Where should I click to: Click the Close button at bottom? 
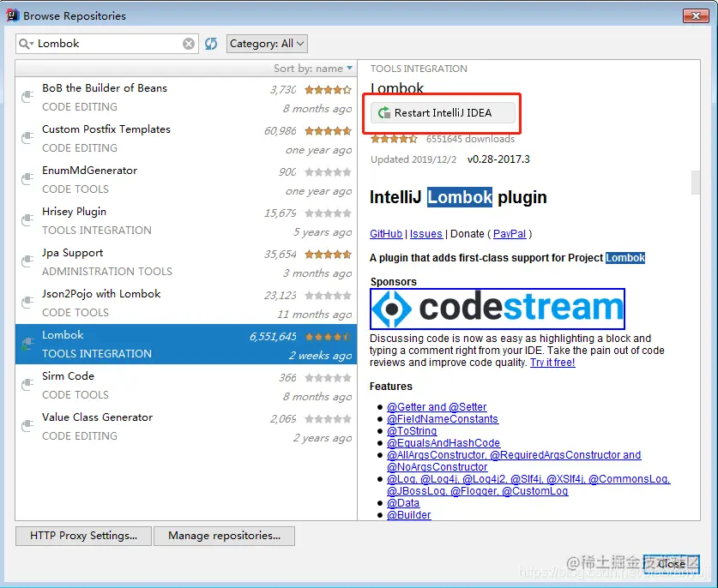pyautogui.click(x=671, y=564)
